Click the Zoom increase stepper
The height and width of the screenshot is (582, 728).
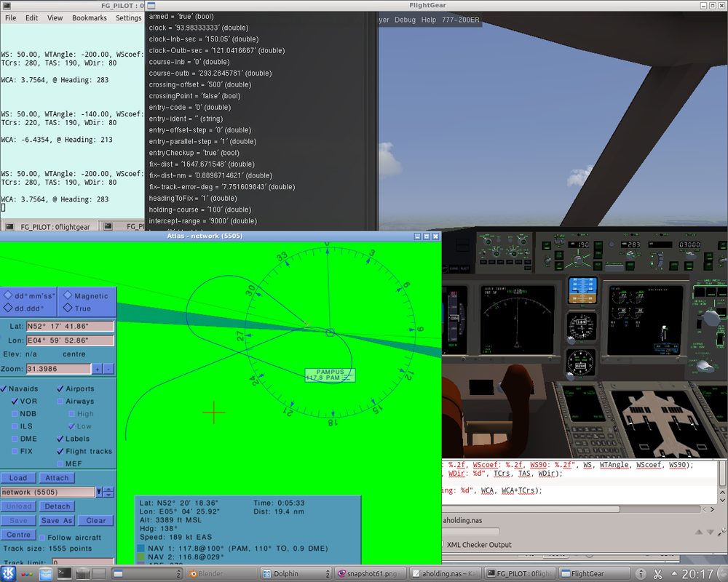tap(98, 369)
